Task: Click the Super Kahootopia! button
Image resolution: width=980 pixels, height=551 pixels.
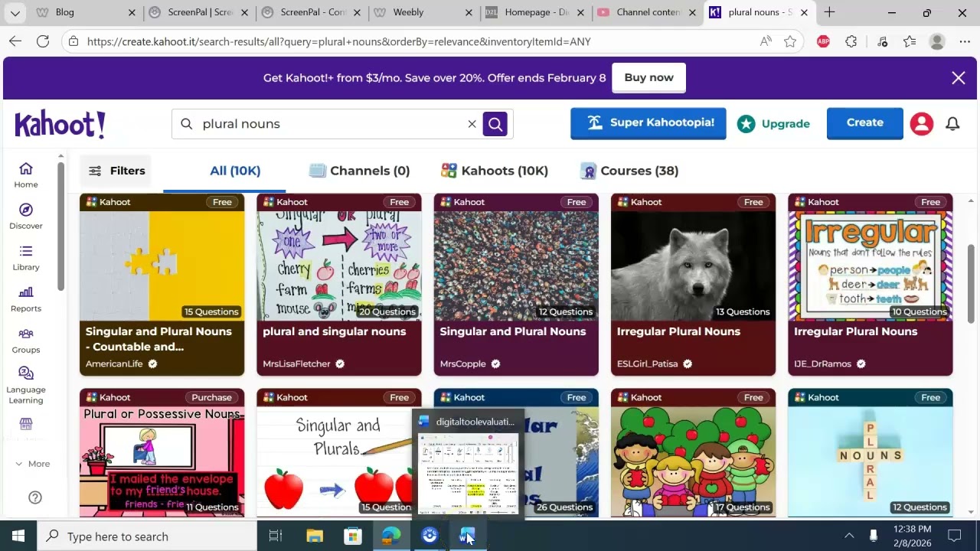Action: [x=648, y=123]
